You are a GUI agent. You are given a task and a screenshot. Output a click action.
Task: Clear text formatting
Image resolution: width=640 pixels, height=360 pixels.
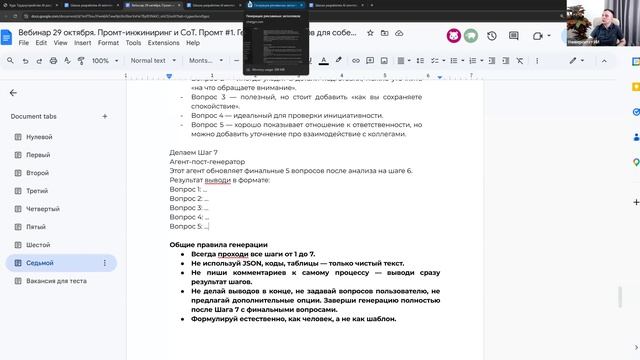click(x=520, y=61)
